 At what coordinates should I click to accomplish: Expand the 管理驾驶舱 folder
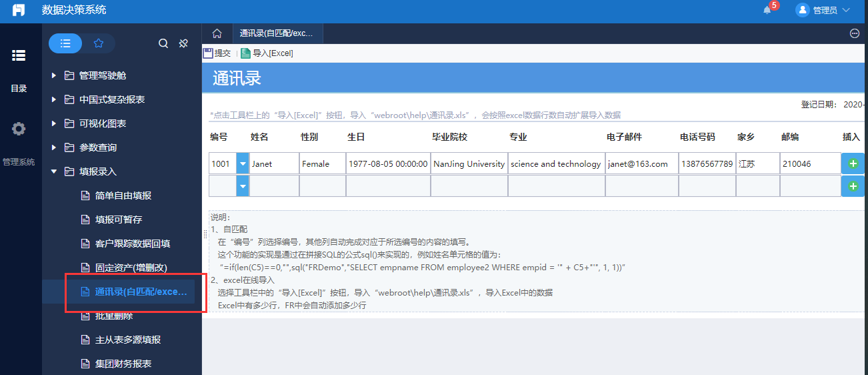point(54,75)
